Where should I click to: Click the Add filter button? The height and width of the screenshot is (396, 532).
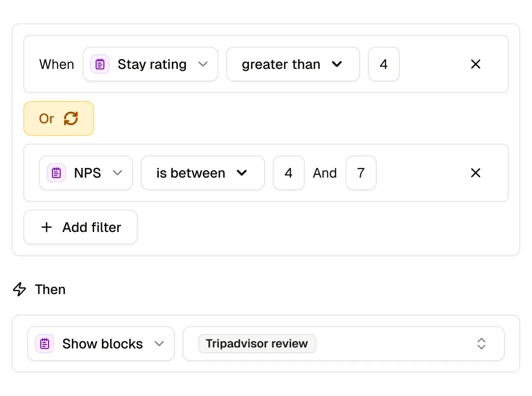(x=81, y=227)
